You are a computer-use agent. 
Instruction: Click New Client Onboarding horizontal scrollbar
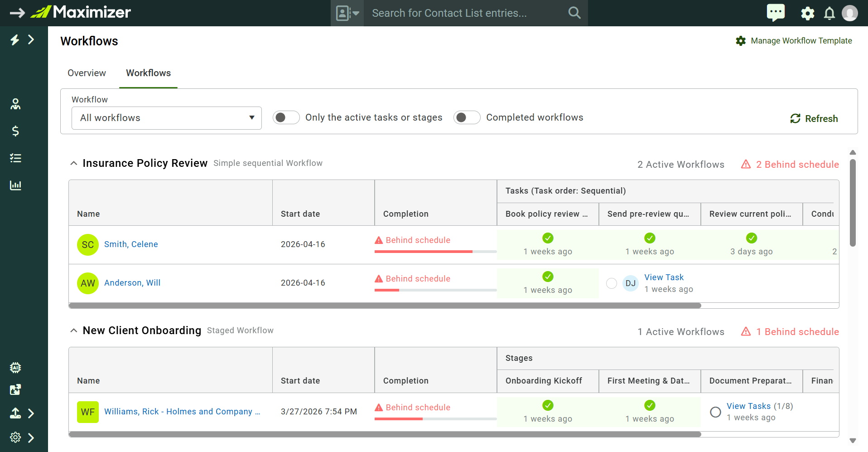pyautogui.click(x=385, y=434)
